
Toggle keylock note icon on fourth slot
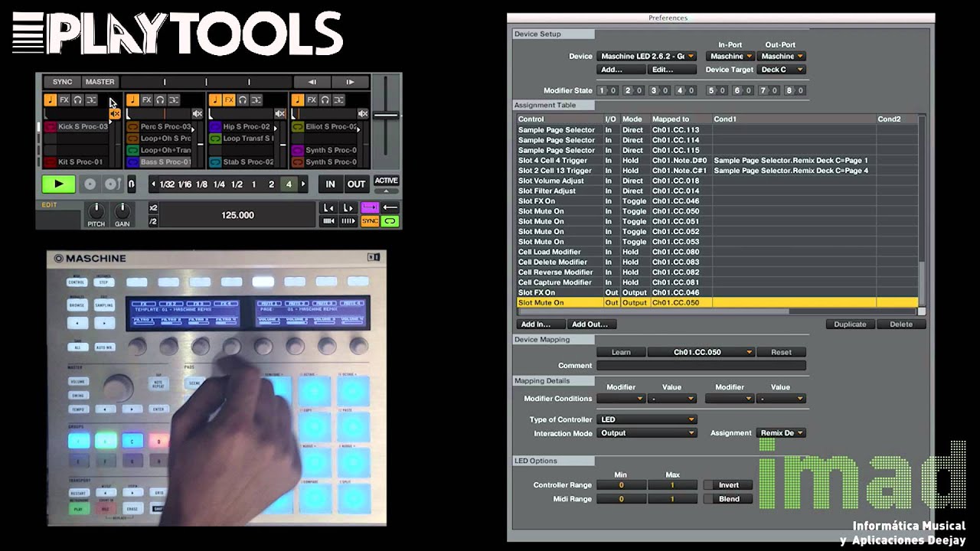pos(298,99)
